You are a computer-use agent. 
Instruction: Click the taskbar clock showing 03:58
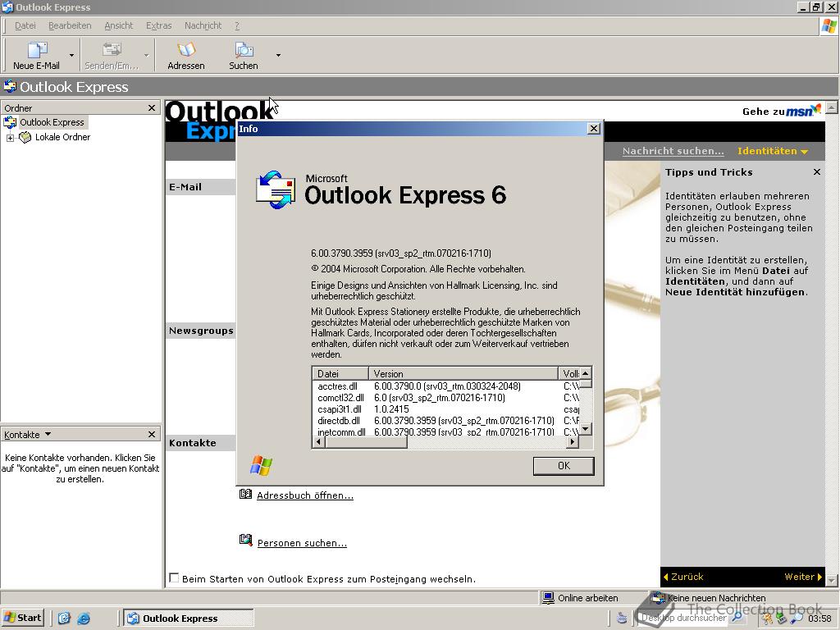(x=819, y=619)
